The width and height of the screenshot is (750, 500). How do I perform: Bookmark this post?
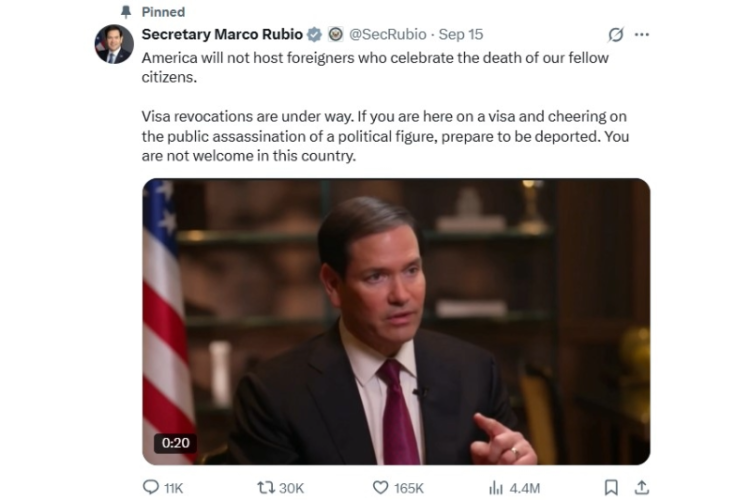coord(610,487)
